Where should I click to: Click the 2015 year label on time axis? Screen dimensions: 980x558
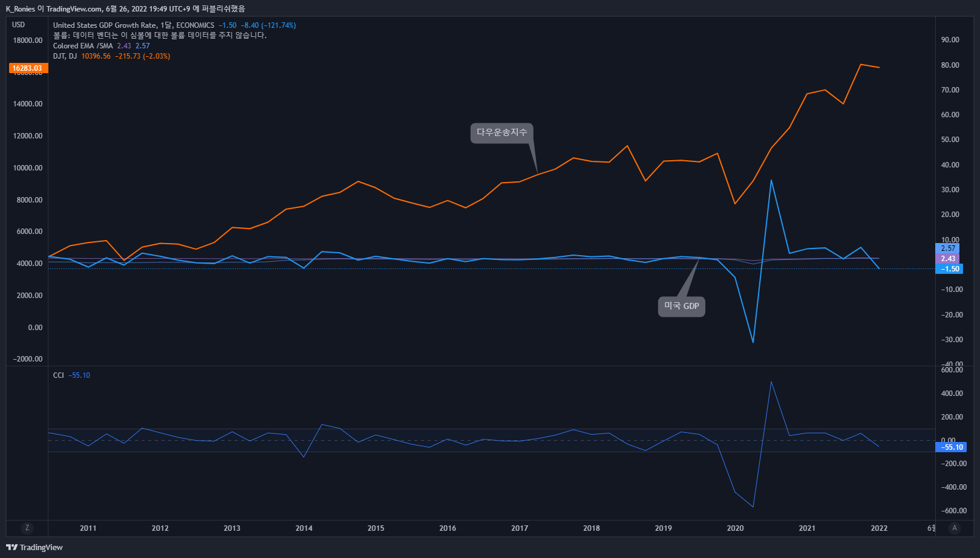point(376,528)
